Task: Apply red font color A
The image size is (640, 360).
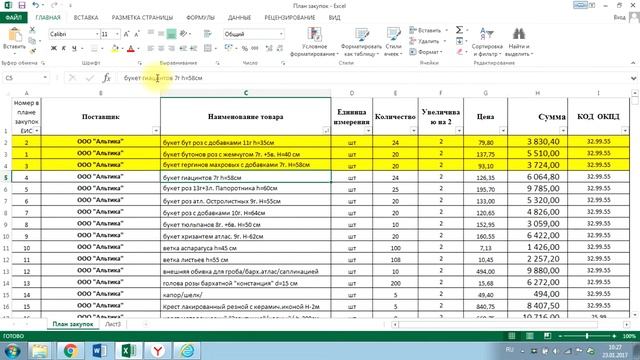Action: (131, 49)
